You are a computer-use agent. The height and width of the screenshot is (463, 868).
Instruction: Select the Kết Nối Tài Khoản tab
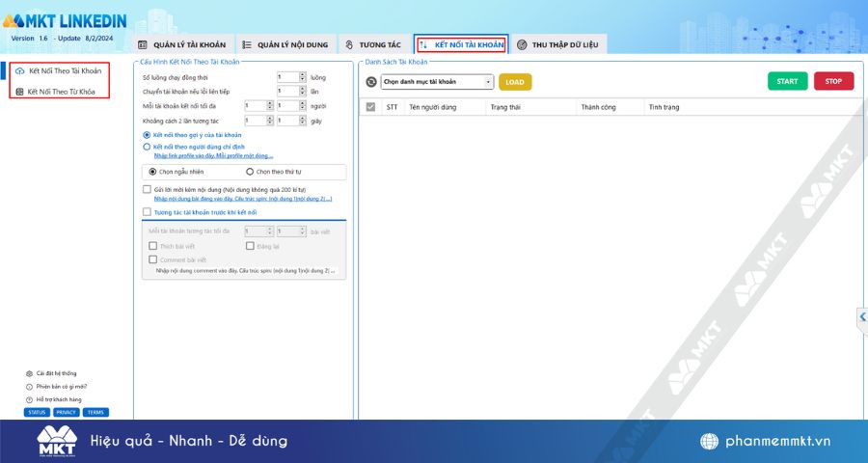pyautogui.click(x=461, y=44)
